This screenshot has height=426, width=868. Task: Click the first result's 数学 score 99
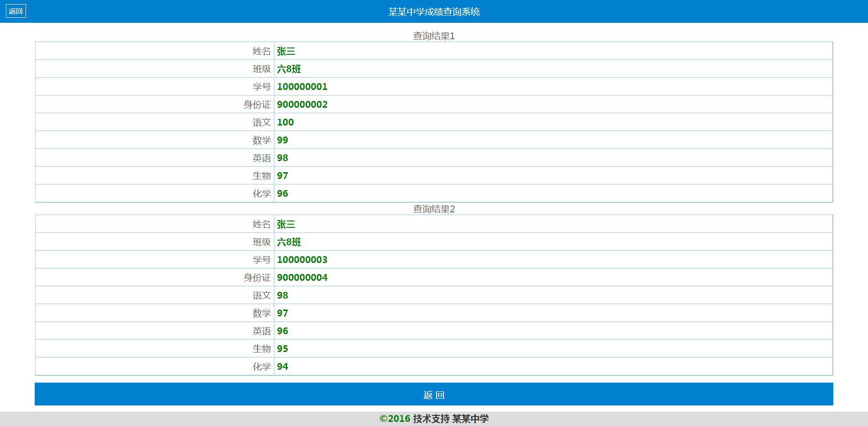283,140
